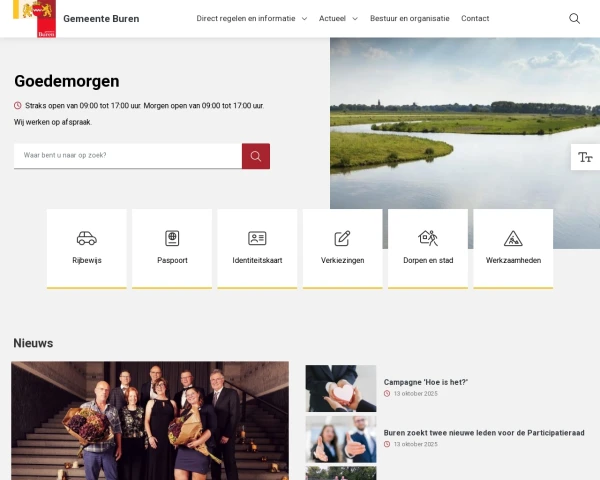Go to Bestuur en organisatie
Screen dimensions: 600x480
[409, 18]
